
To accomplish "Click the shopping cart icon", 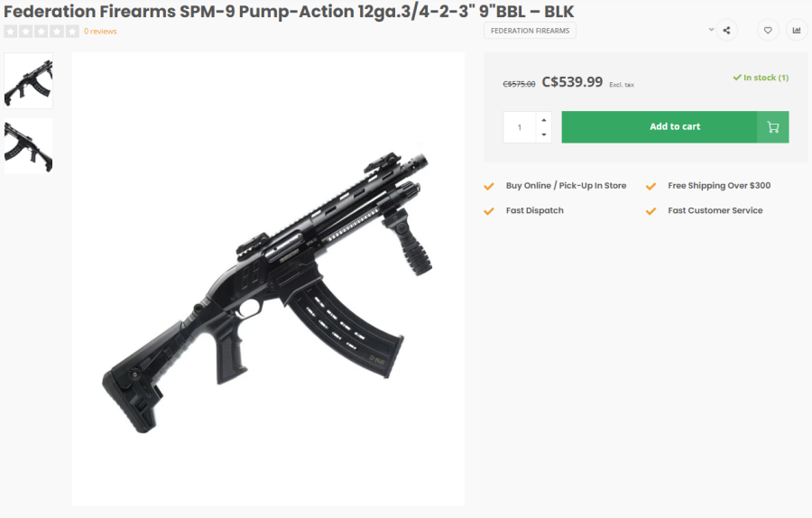I will tap(773, 127).
